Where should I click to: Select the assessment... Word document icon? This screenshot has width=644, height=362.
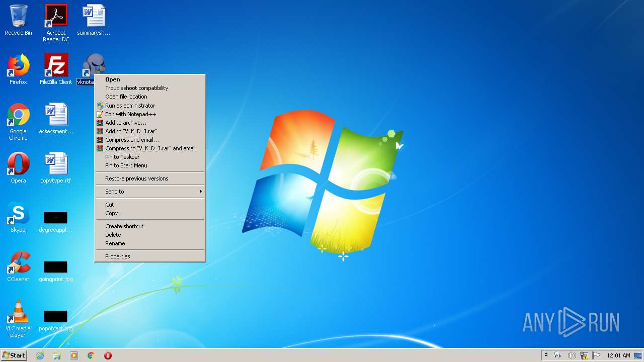tap(56, 119)
